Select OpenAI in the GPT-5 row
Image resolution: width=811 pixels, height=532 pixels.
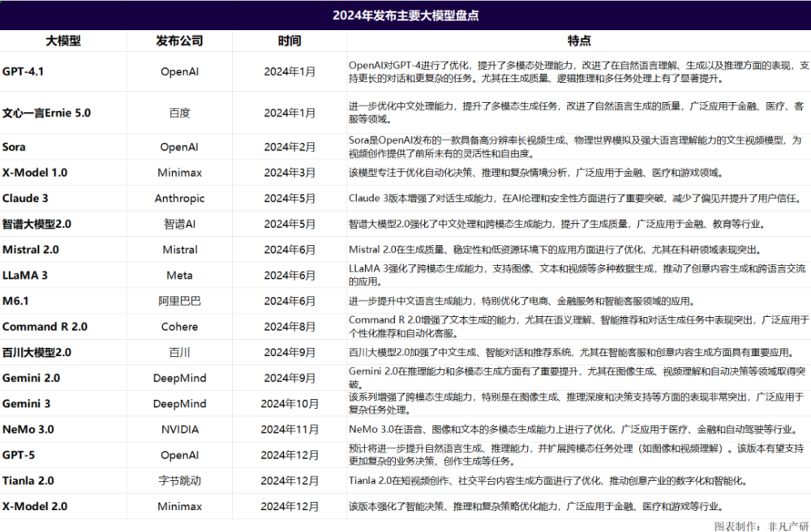pos(179,455)
